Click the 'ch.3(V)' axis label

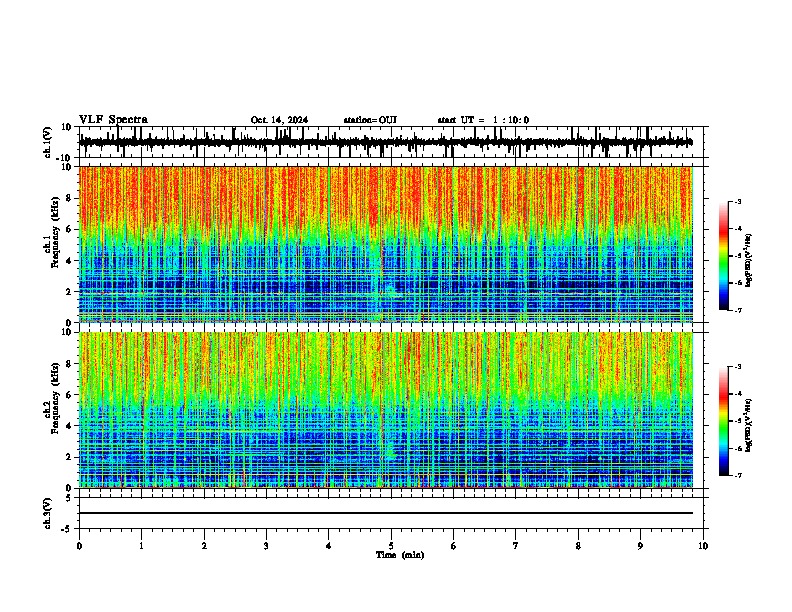[48, 513]
